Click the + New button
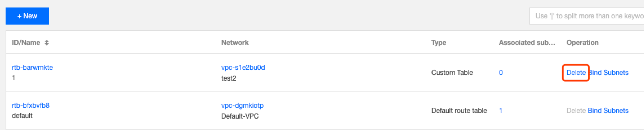Viewport: 644px width, 130px height. [x=27, y=16]
